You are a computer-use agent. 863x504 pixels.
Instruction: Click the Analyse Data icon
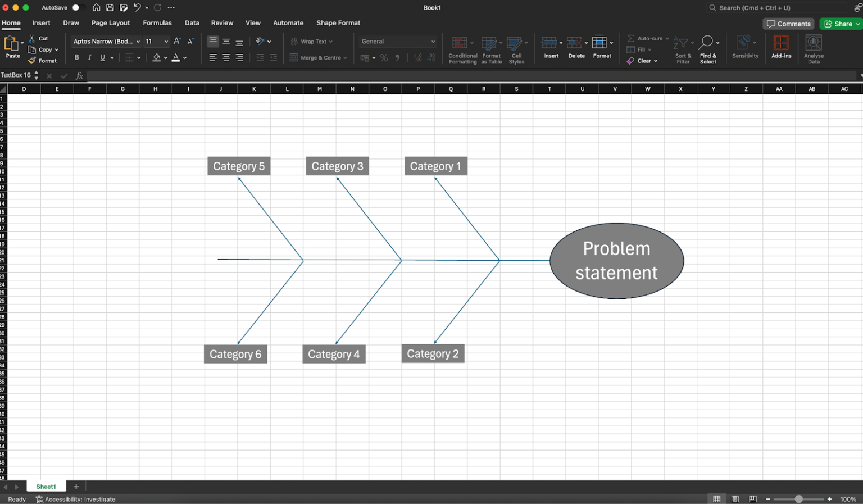(813, 49)
